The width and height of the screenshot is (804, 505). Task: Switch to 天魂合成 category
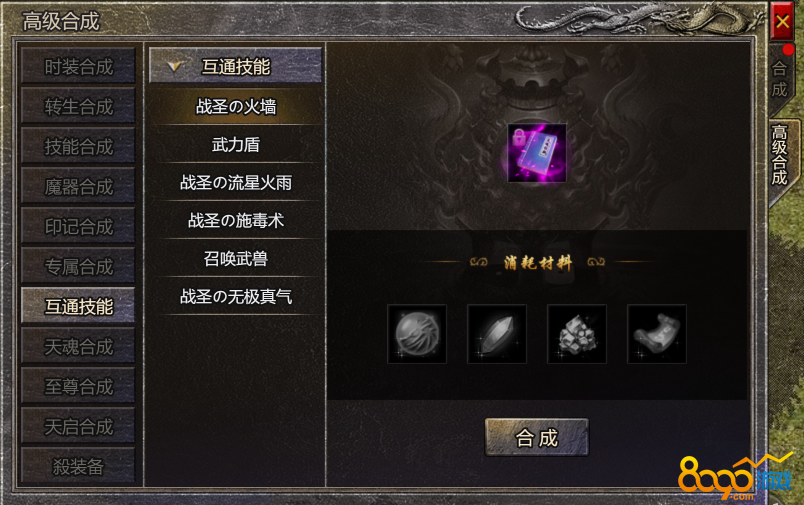pyautogui.click(x=78, y=346)
